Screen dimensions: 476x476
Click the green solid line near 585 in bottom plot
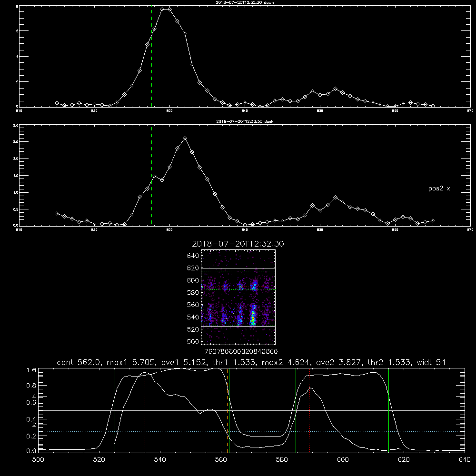tap(296, 410)
